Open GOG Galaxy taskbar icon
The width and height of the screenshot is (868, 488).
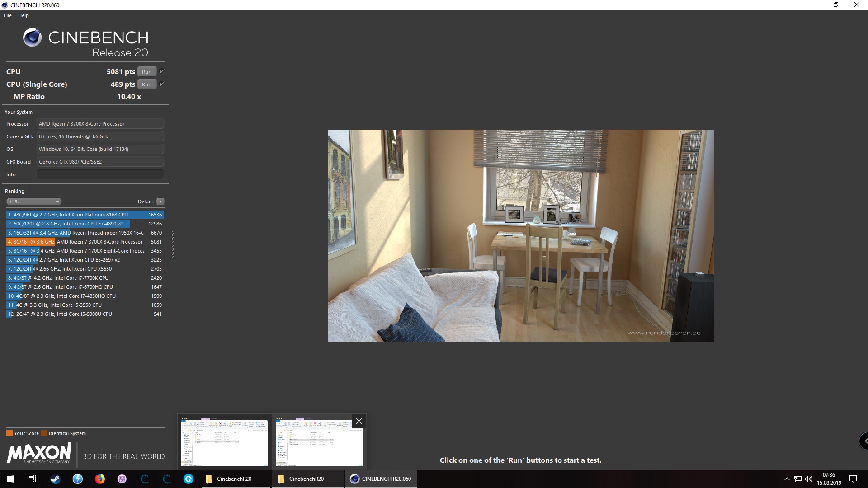(x=122, y=479)
